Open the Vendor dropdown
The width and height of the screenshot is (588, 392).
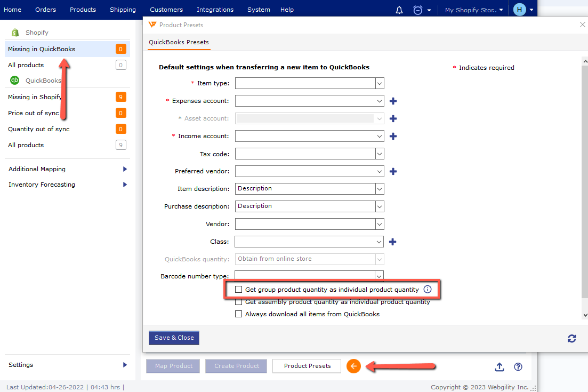pos(380,225)
